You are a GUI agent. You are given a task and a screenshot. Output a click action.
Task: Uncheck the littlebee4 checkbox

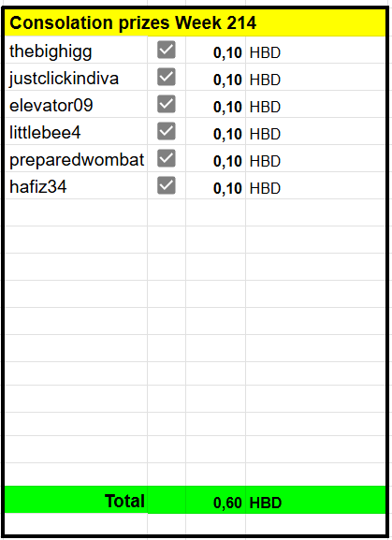point(167,131)
